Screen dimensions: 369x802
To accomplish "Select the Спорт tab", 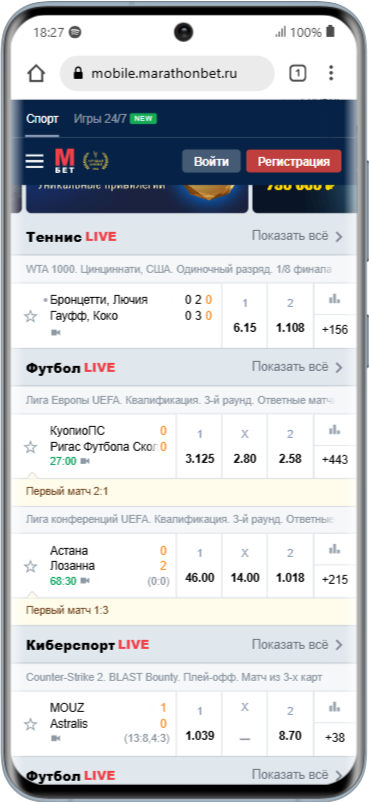I will [42, 119].
